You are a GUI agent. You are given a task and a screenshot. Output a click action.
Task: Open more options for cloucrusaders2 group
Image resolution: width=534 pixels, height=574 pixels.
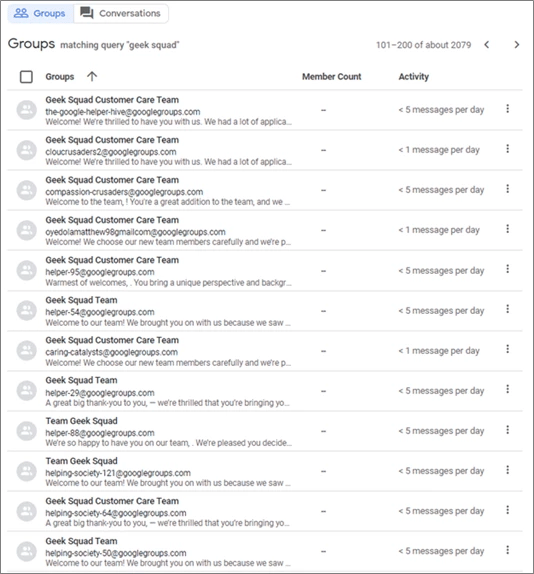[507, 149]
